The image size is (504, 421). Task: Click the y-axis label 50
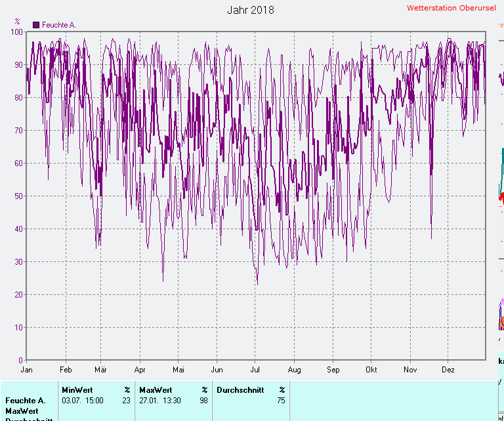pyautogui.click(x=18, y=196)
